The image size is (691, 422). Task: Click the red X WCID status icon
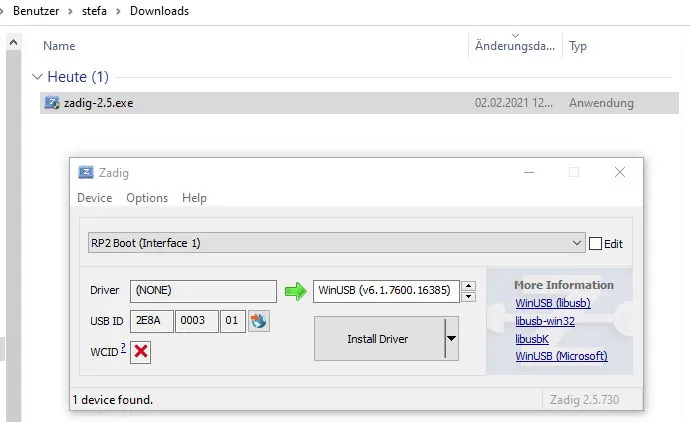pyautogui.click(x=141, y=351)
